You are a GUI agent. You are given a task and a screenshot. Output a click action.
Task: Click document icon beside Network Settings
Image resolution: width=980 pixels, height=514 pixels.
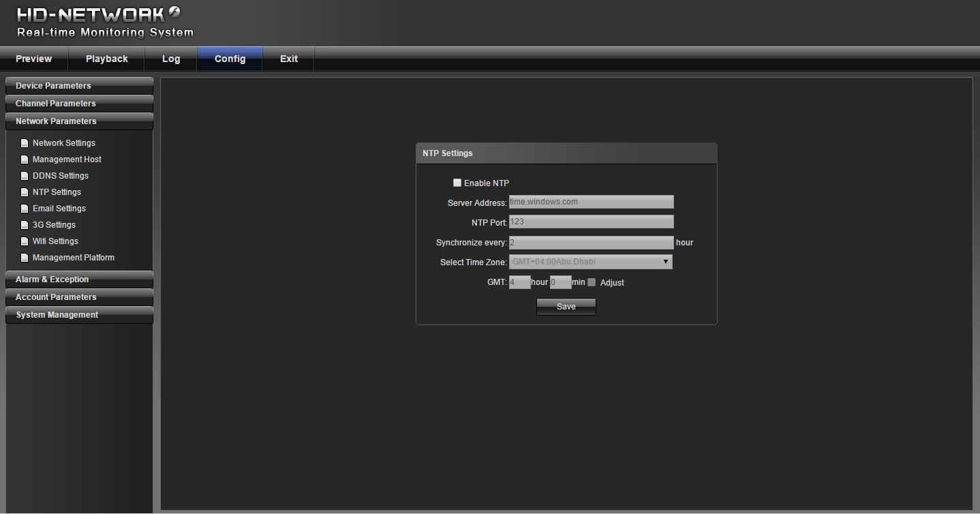click(25, 143)
